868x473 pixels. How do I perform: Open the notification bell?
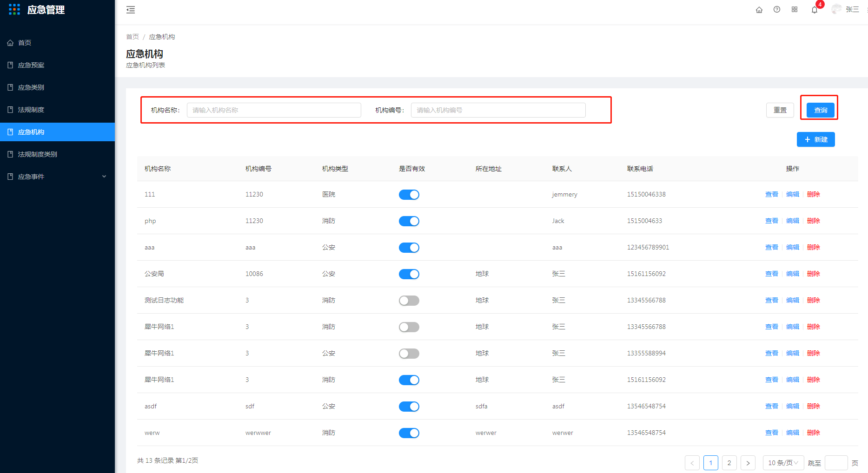click(815, 10)
